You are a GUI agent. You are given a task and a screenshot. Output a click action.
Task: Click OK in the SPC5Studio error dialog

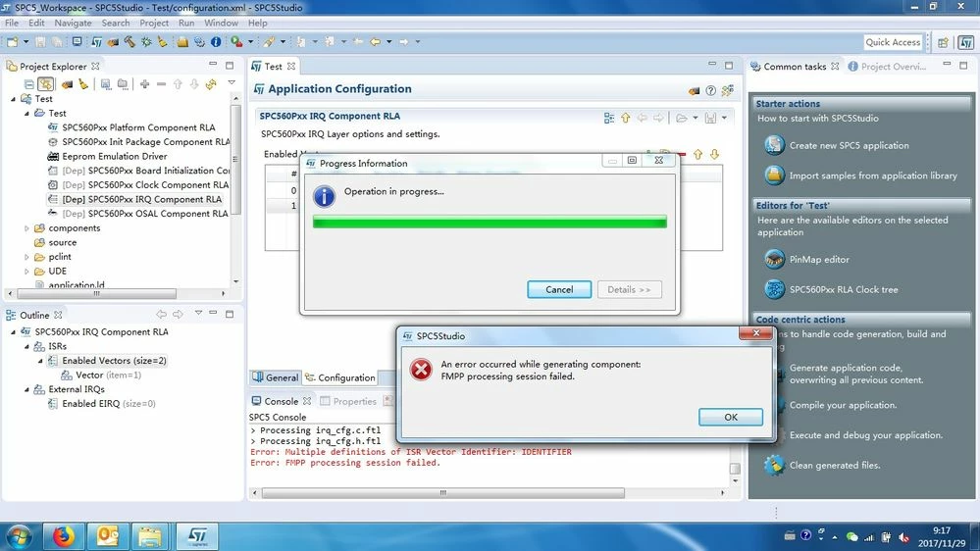point(731,417)
